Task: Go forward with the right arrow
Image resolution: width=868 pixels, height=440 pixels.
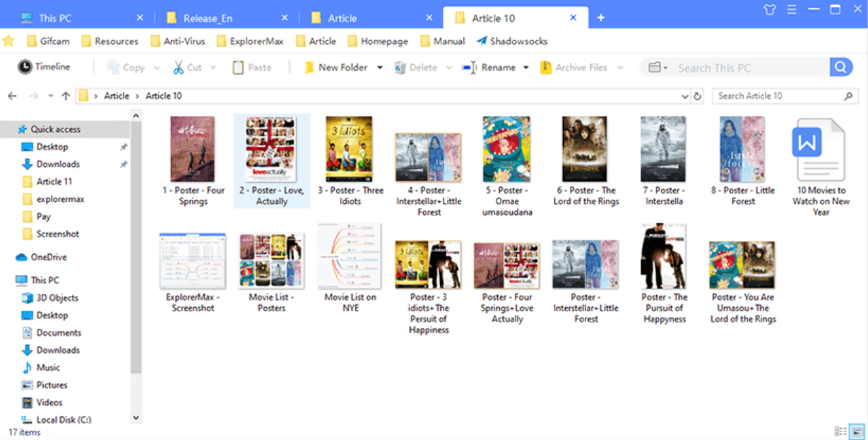Action: (x=33, y=95)
